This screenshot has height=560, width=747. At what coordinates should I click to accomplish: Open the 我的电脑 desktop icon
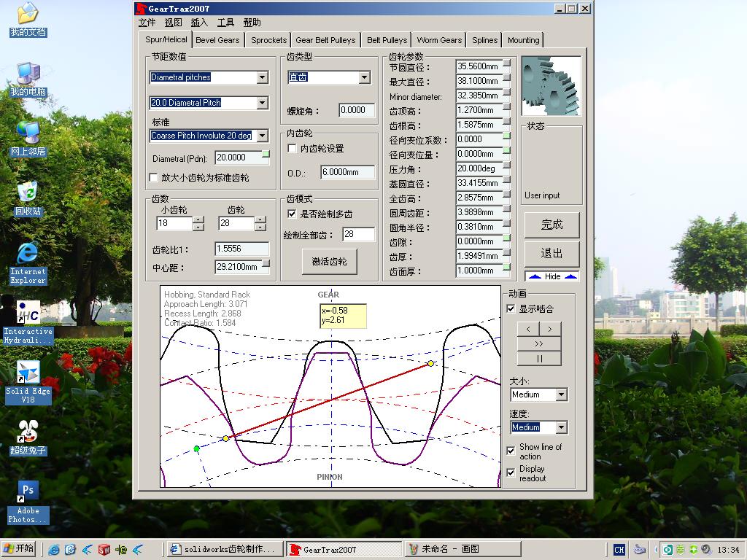(x=28, y=79)
